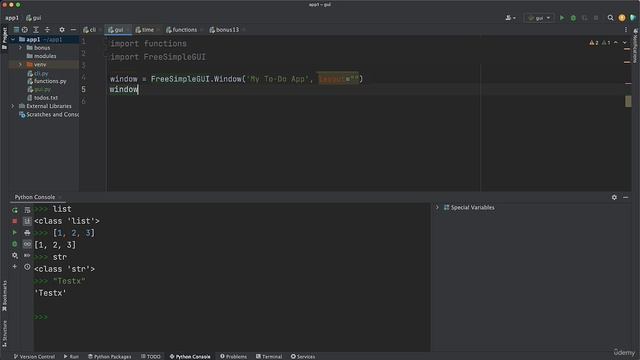The image size is (640, 360).
Task: Open Python Console settings gear on left toolbar
Action: pos(15,255)
